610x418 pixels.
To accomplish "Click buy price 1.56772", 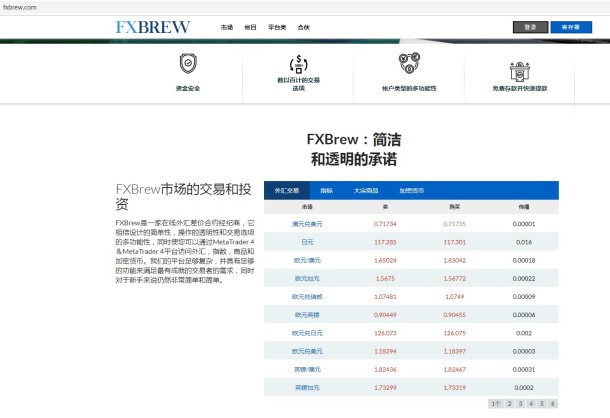I will [454, 279].
